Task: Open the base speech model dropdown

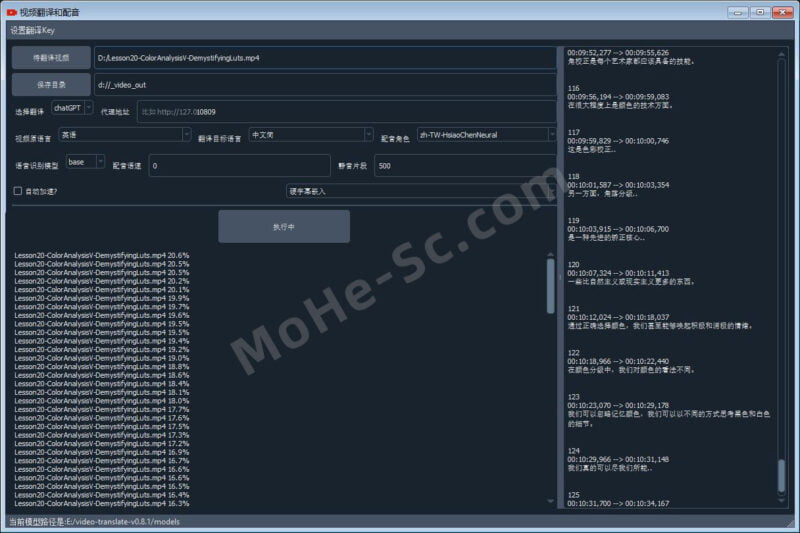Action: coord(85,161)
